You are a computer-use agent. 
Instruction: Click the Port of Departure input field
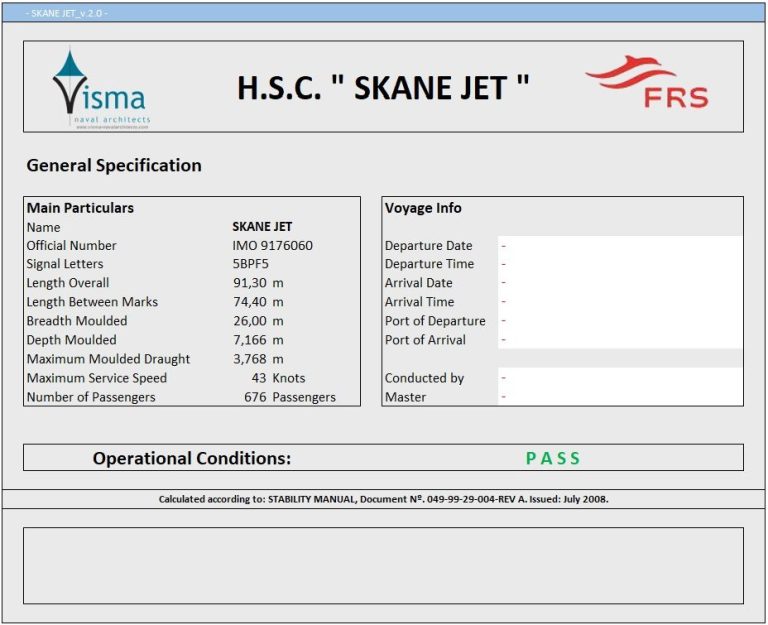[620, 321]
